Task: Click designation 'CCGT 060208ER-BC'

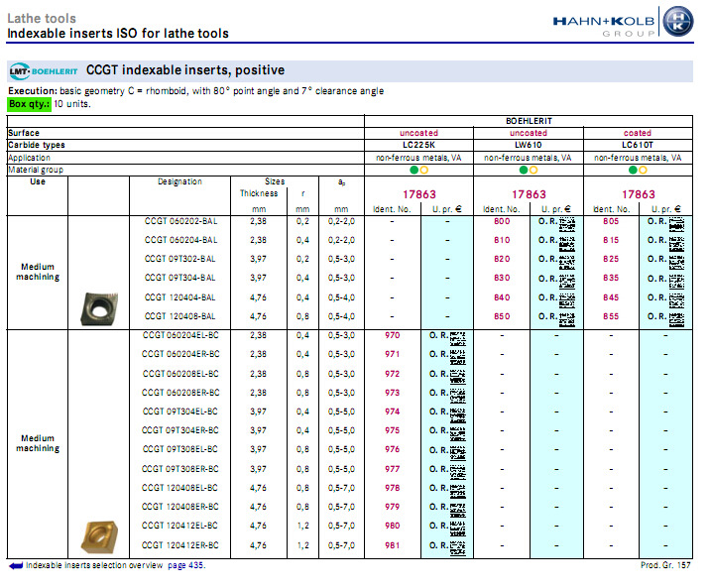Action: point(180,393)
